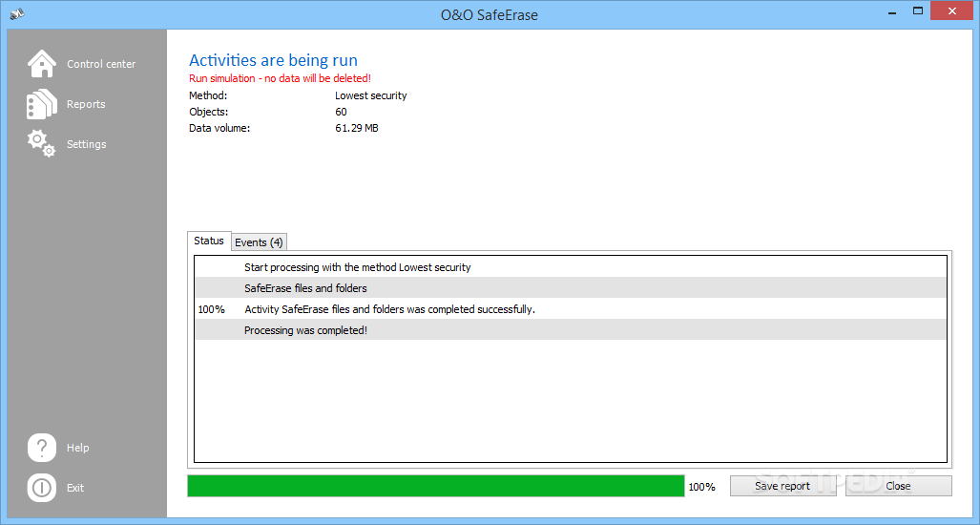Click the green progress bar
The width and height of the screenshot is (980, 525).
pyautogui.click(x=436, y=486)
